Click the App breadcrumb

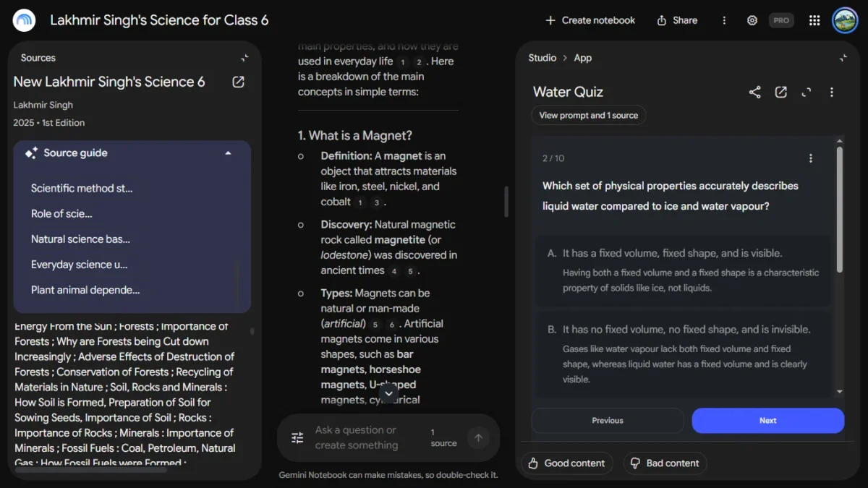click(x=583, y=58)
